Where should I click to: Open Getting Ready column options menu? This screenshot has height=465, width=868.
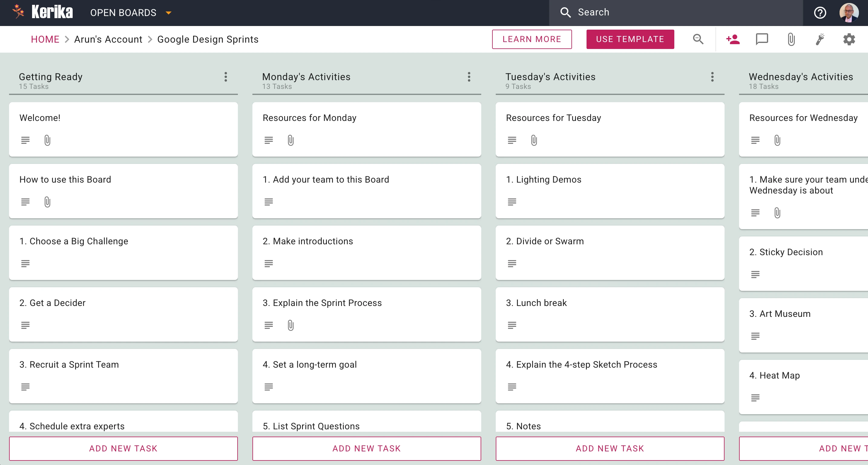226,77
